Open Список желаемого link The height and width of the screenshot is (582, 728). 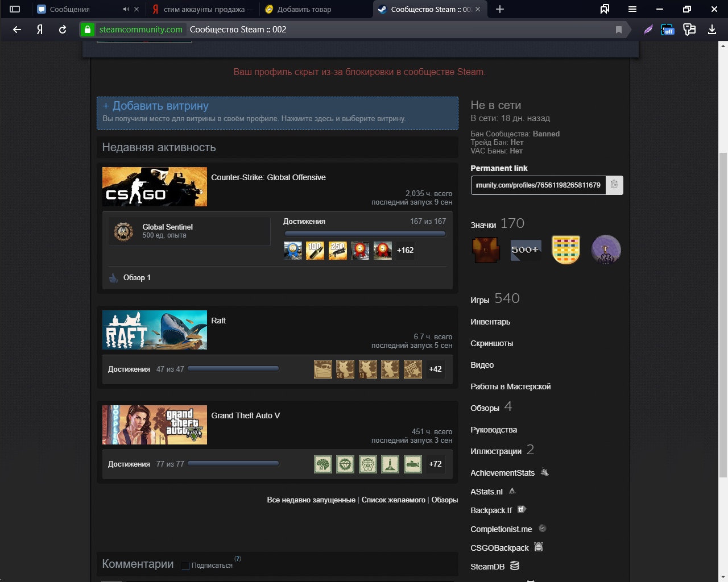pyautogui.click(x=394, y=500)
